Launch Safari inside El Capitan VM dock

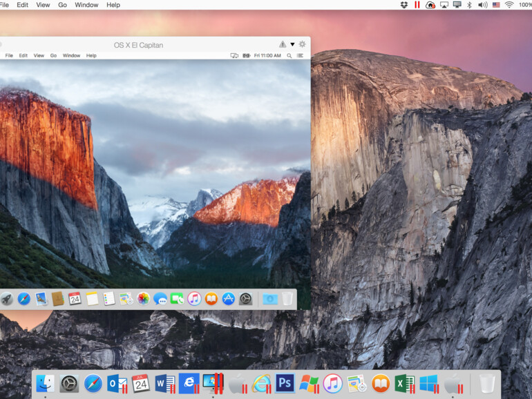click(23, 299)
